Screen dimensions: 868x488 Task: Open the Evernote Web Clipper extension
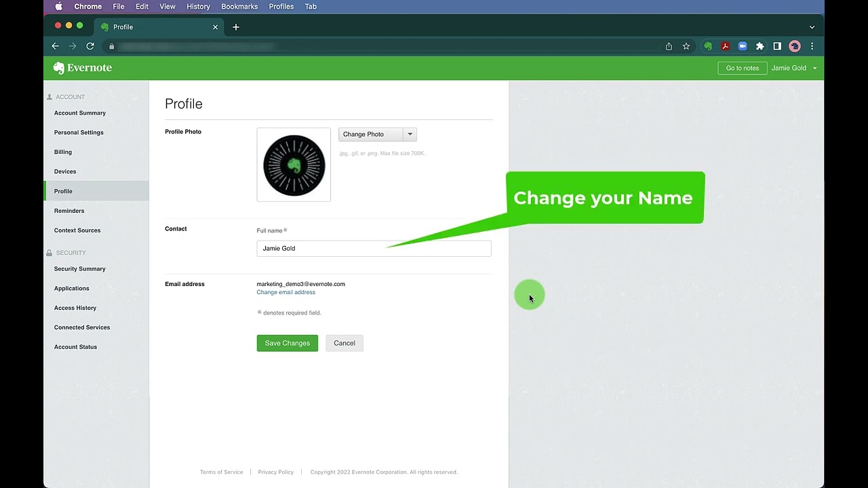pos(708,46)
